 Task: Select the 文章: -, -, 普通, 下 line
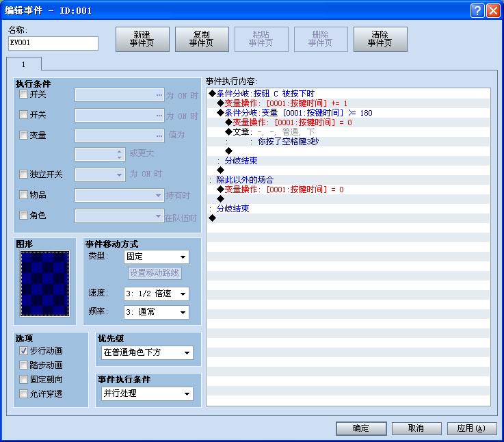pos(349,132)
